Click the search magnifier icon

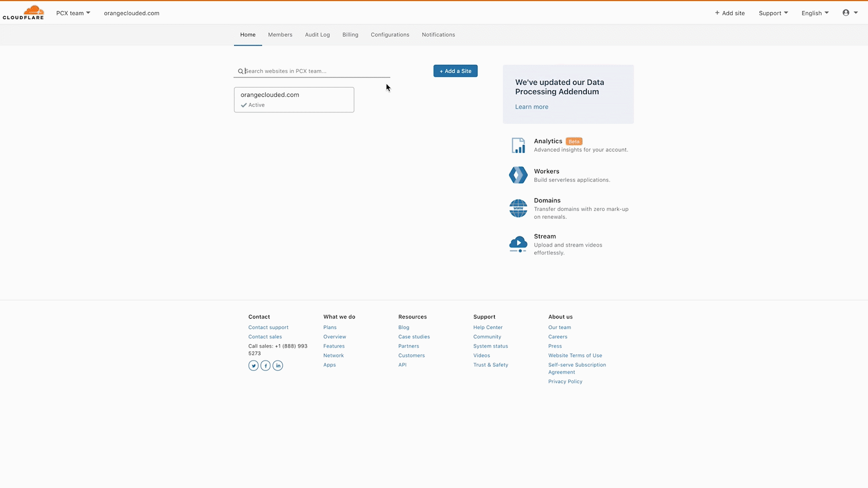click(x=241, y=71)
